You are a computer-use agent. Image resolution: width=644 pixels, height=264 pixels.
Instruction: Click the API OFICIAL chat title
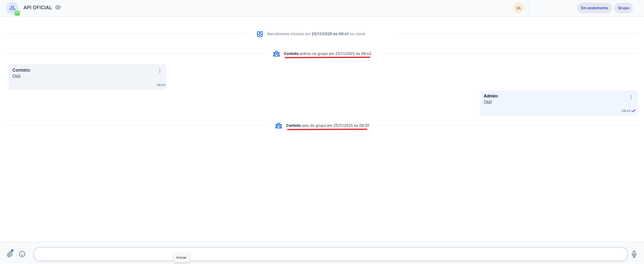(x=38, y=7)
